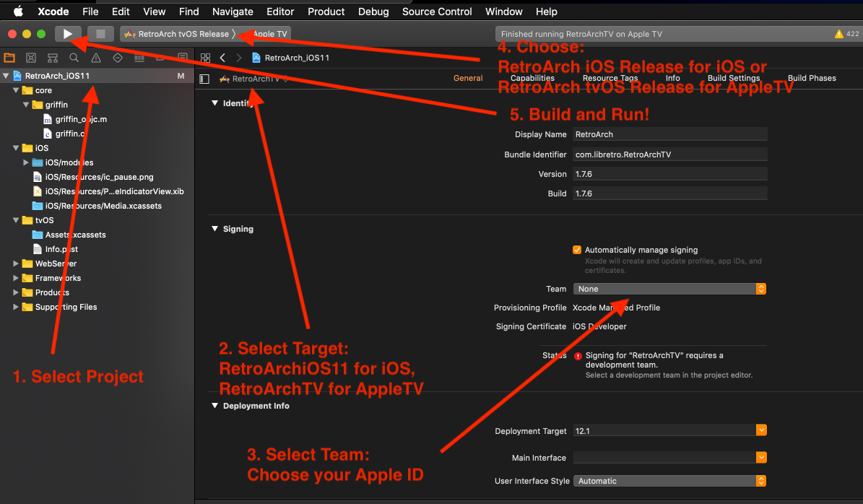Open the RetroArchTV target selector
The height and width of the screenshot is (504, 863).
[253, 79]
